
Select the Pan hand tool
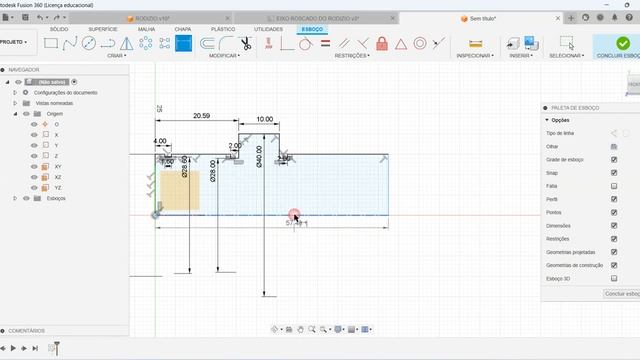(x=300, y=329)
